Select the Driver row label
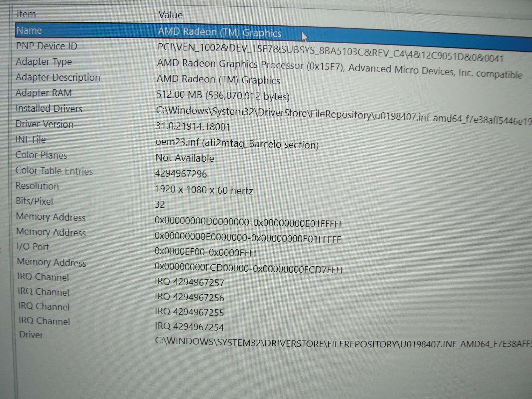The image size is (532, 399). [31, 334]
